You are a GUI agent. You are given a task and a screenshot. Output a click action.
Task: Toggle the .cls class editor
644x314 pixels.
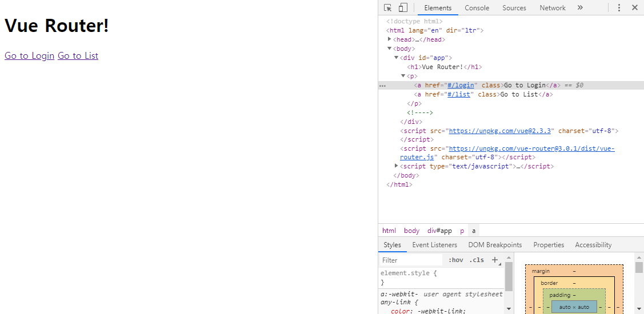(x=477, y=260)
